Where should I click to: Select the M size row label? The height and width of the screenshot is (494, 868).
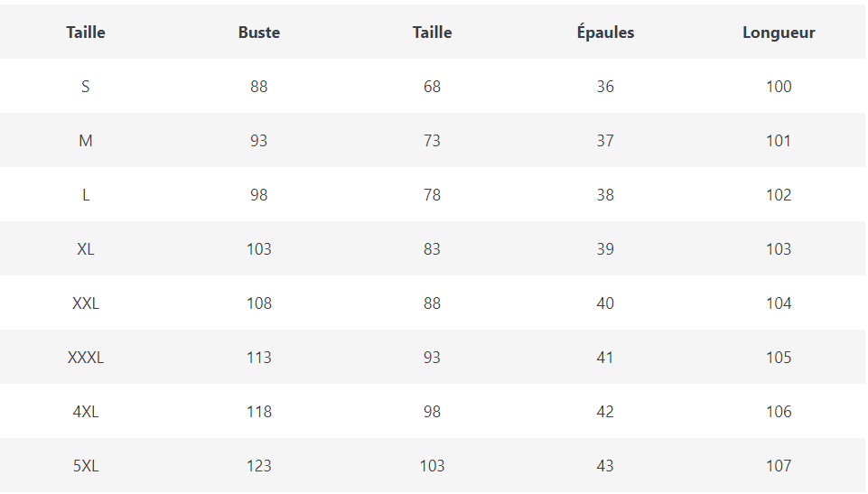(x=86, y=141)
